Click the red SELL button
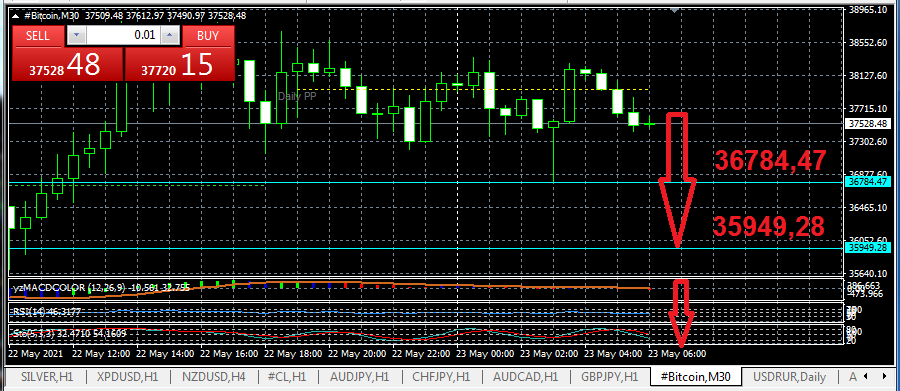Image resolution: width=900 pixels, height=391 pixels. click(x=38, y=36)
